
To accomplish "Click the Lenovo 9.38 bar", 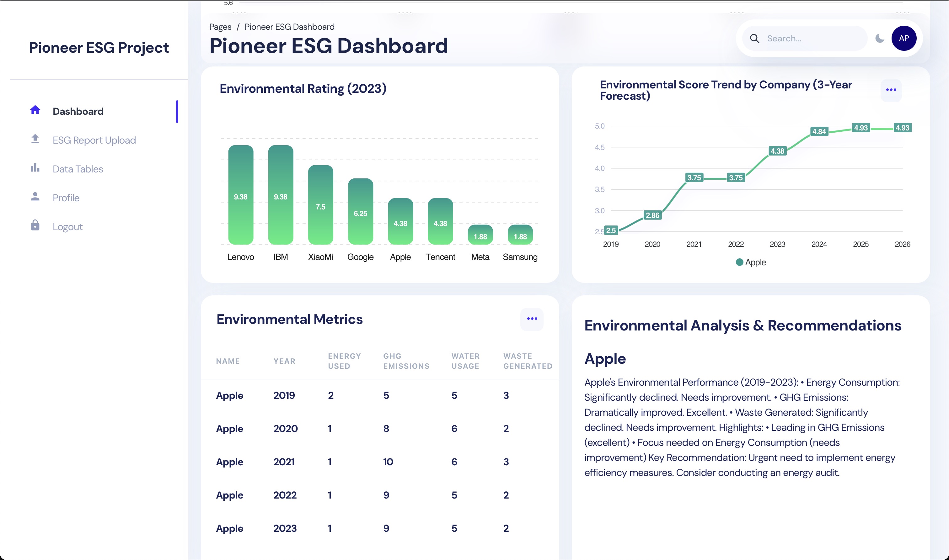I will [241, 195].
